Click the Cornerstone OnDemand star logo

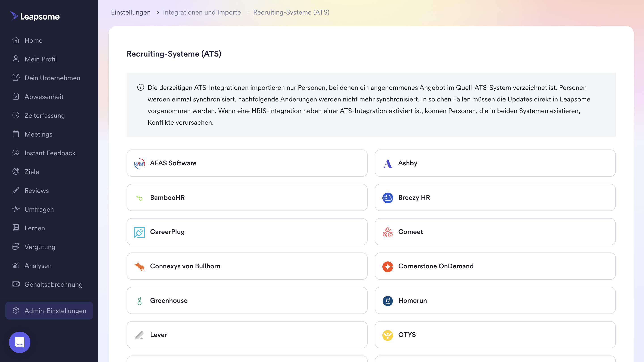click(x=388, y=266)
